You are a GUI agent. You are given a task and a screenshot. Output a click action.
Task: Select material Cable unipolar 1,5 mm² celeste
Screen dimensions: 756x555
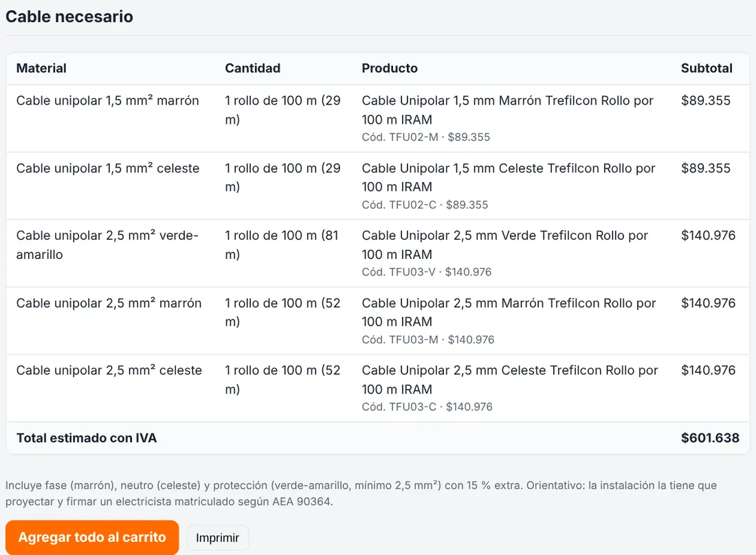(108, 168)
